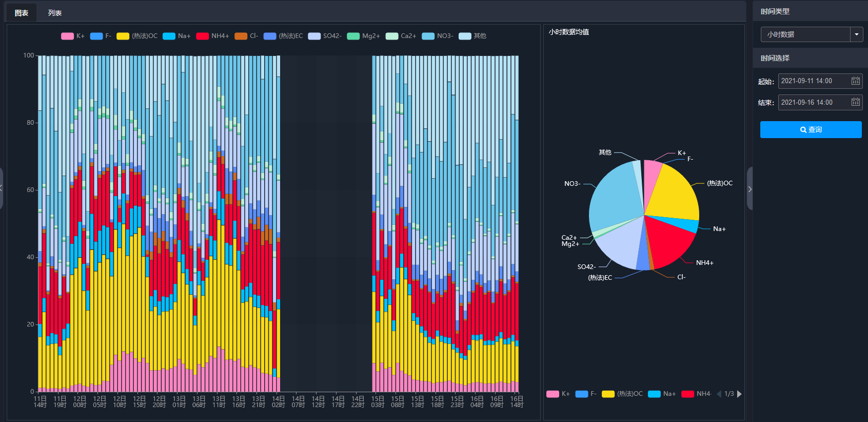This screenshot has width=868, height=422.
Task: Click the 查询 search button
Action: (x=811, y=129)
